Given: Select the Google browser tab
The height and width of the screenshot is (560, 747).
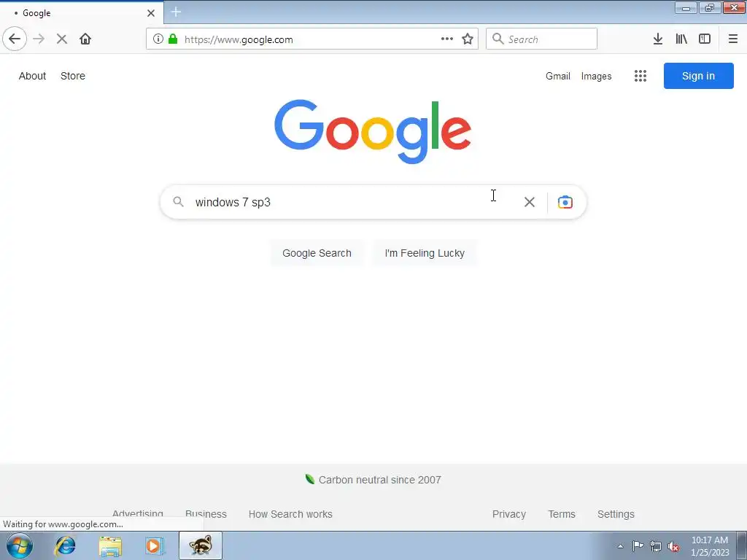Looking at the screenshot, I should click(82, 13).
